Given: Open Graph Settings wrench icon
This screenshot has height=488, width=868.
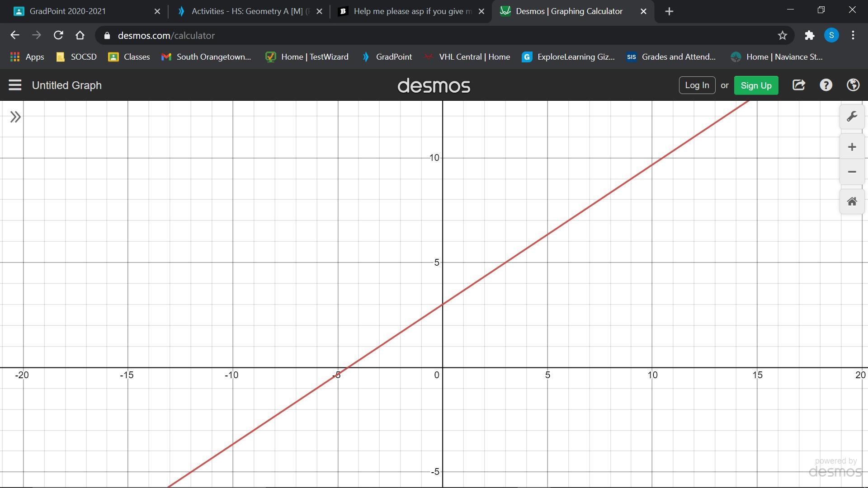Looking at the screenshot, I should point(852,117).
